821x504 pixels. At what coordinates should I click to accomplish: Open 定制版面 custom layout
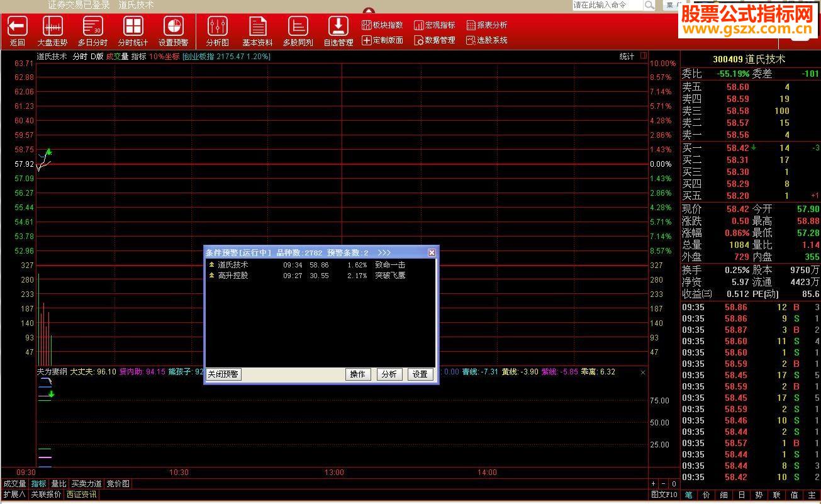[x=383, y=40]
